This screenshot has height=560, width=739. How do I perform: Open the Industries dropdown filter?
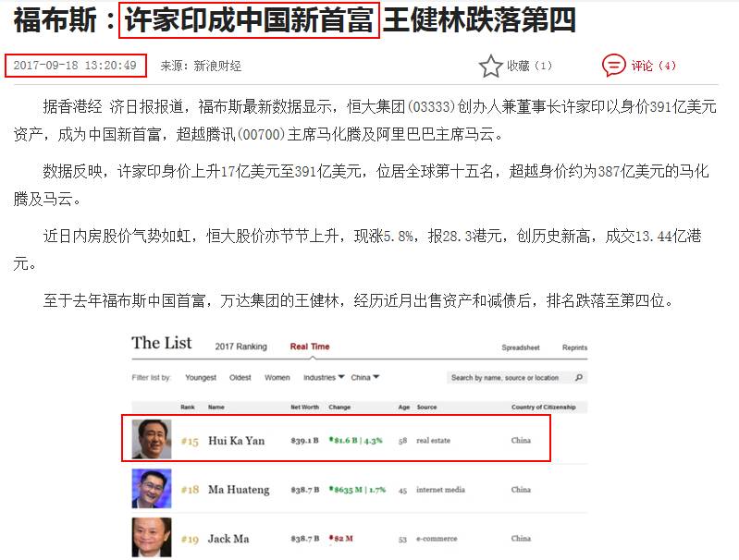coord(324,377)
